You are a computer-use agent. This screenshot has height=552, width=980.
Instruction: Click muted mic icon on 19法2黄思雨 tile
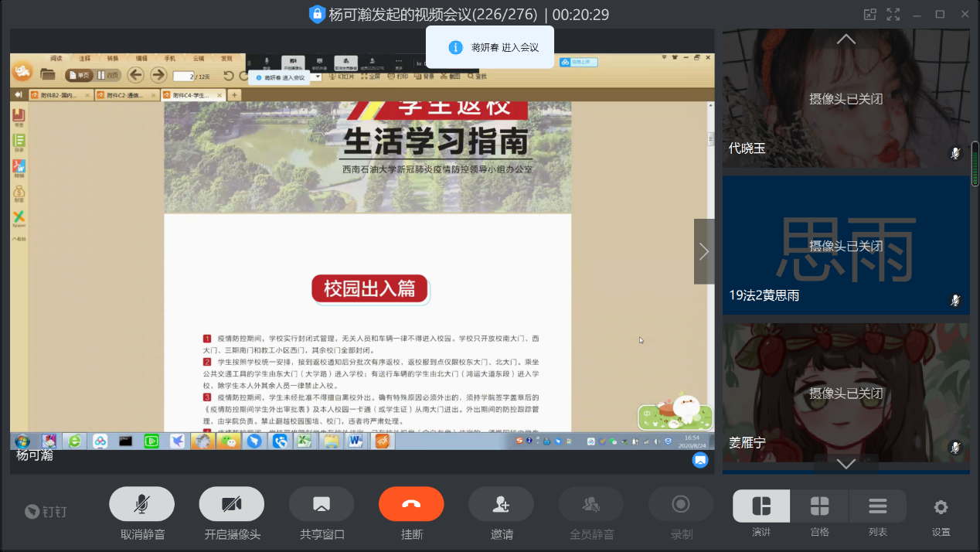click(955, 300)
